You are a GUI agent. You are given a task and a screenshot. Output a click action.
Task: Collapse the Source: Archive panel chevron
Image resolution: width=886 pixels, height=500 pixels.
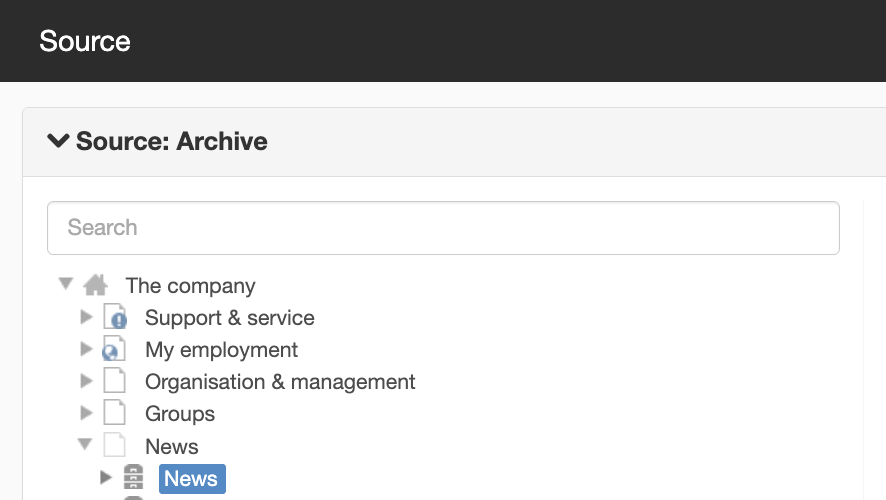tap(58, 140)
